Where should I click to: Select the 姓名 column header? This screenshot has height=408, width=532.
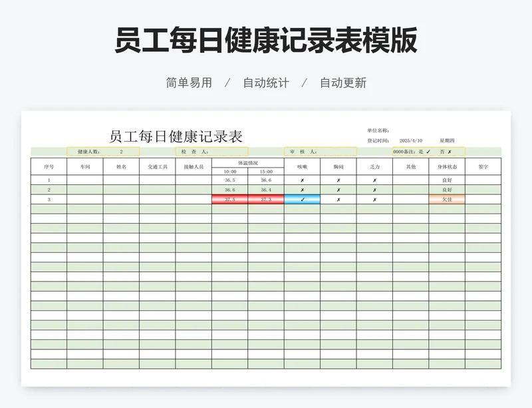point(121,166)
